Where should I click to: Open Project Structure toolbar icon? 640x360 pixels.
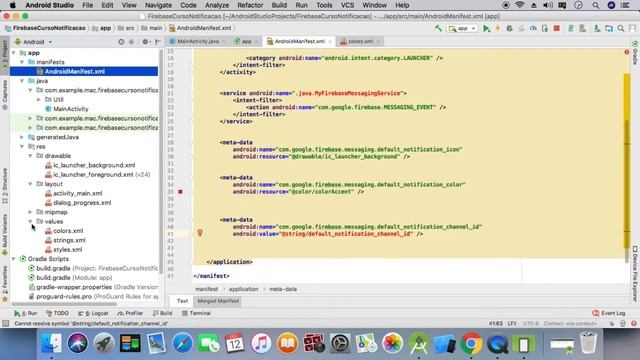click(609, 28)
